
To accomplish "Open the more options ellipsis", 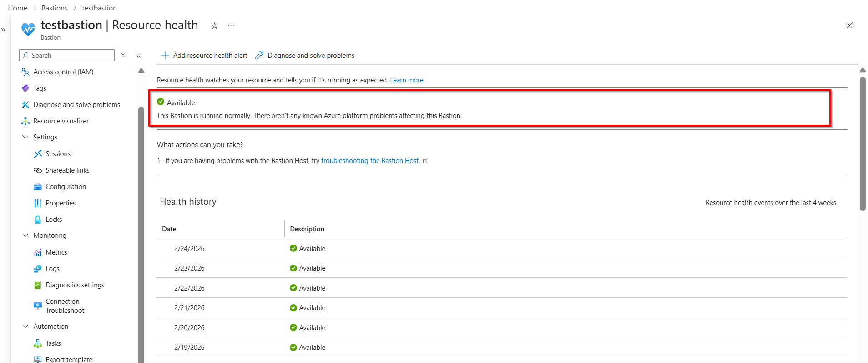I will (231, 26).
